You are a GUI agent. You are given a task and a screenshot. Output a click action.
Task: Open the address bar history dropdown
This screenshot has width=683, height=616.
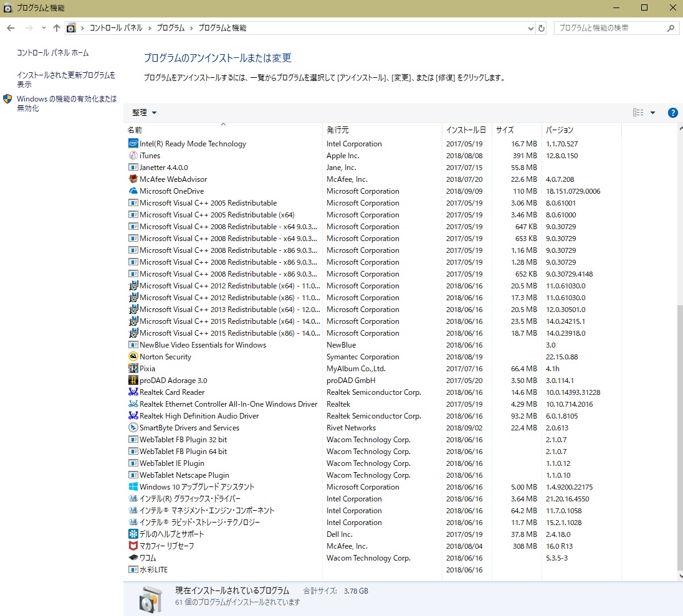coord(530,28)
